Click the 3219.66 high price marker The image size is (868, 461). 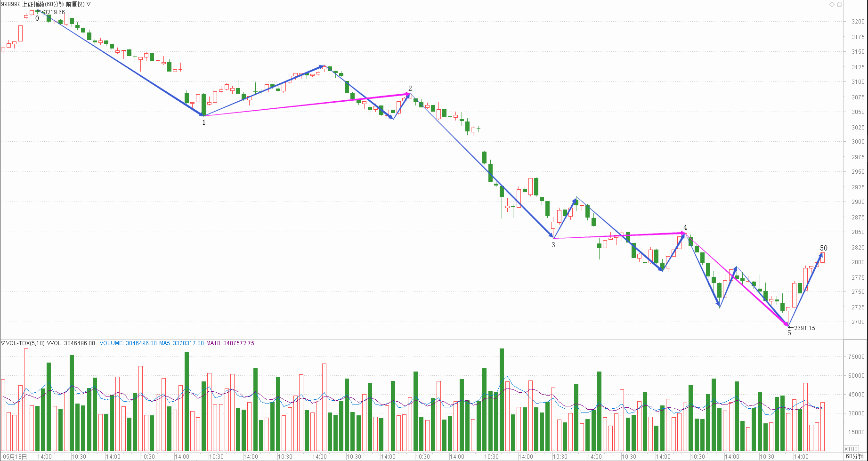point(54,12)
